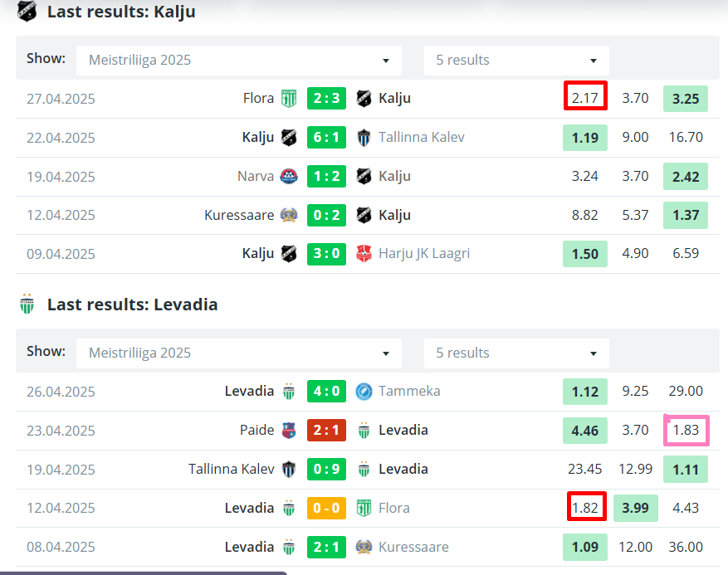
Task: Open the Harju JK Laagri team link
Action: tap(425, 254)
